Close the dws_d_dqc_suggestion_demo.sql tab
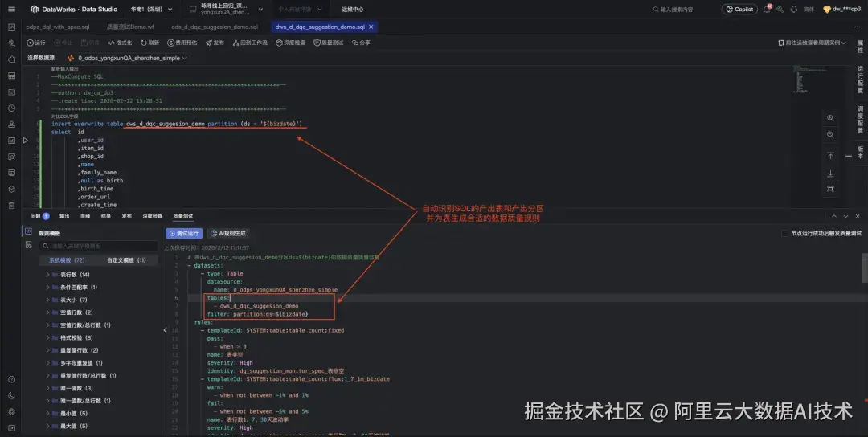This screenshot has width=868, height=437. [x=371, y=27]
